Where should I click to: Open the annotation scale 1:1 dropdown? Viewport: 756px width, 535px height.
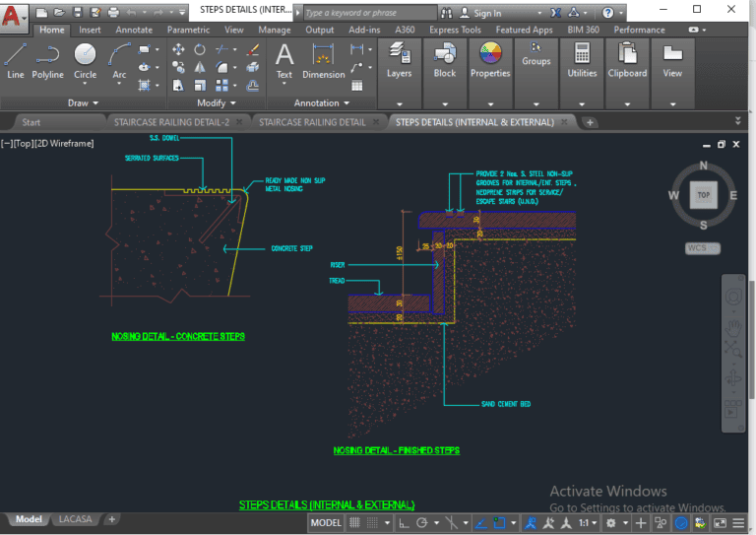[x=589, y=523]
